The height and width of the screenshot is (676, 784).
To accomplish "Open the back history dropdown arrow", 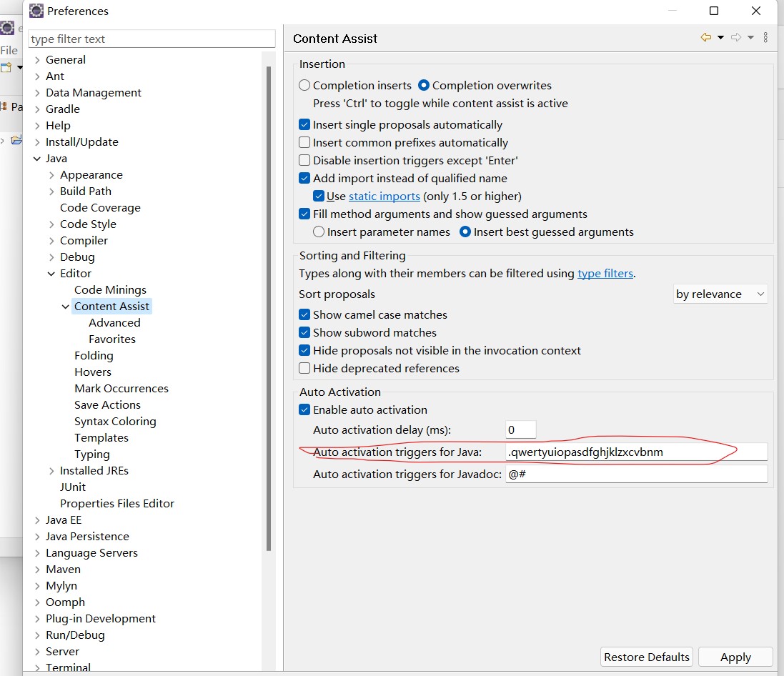I will tap(720, 37).
